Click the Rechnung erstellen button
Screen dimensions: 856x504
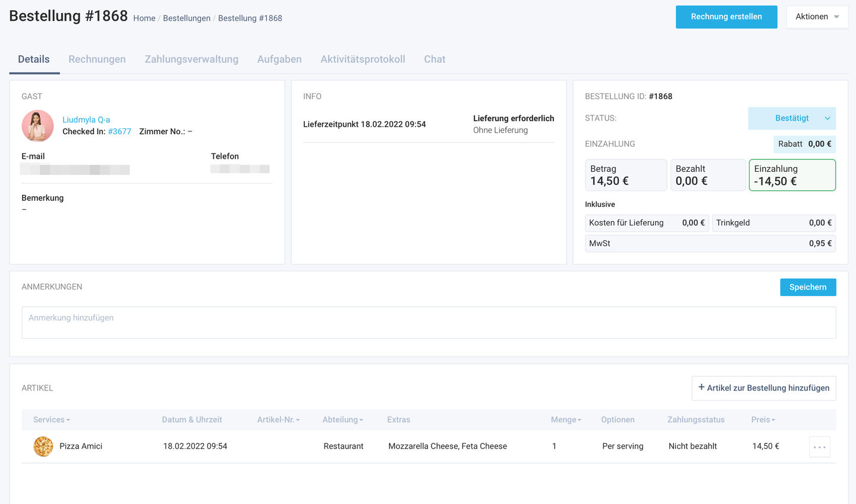click(x=726, y=17)
